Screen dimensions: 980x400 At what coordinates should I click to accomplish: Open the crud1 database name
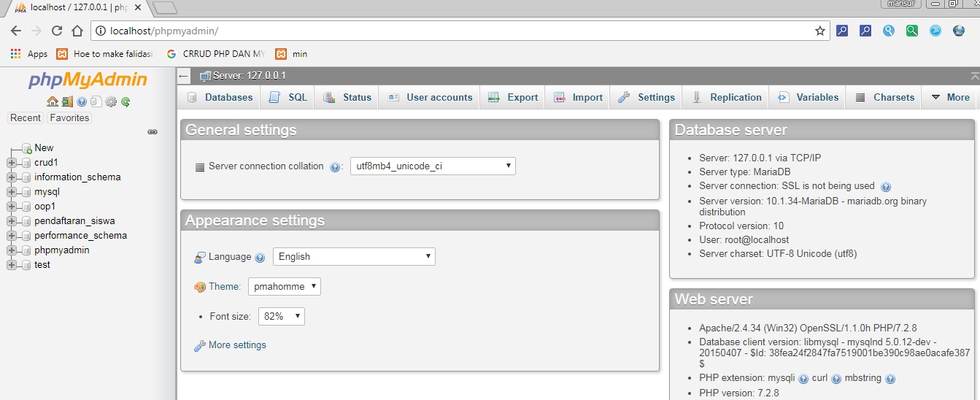pos(46,163)
